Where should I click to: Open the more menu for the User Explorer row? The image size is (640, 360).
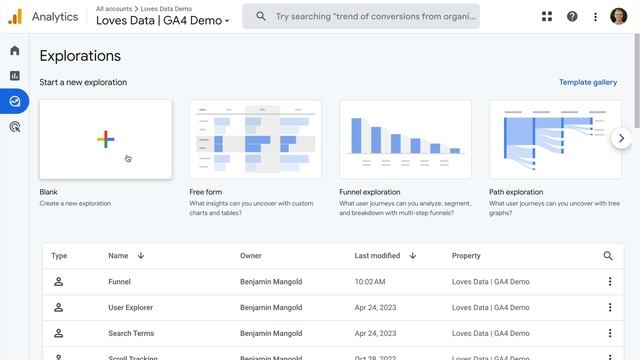click(610, 307)
